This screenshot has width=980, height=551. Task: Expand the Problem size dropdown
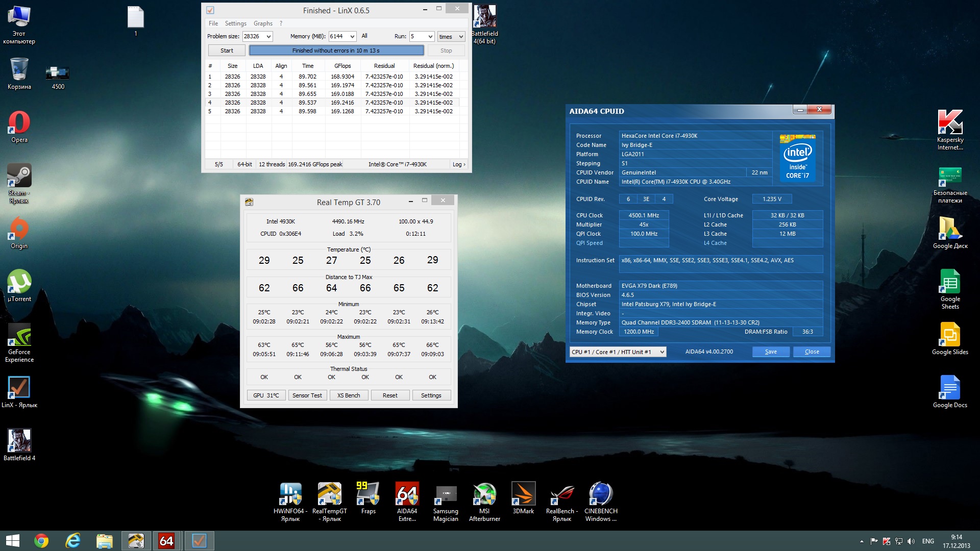268,37
